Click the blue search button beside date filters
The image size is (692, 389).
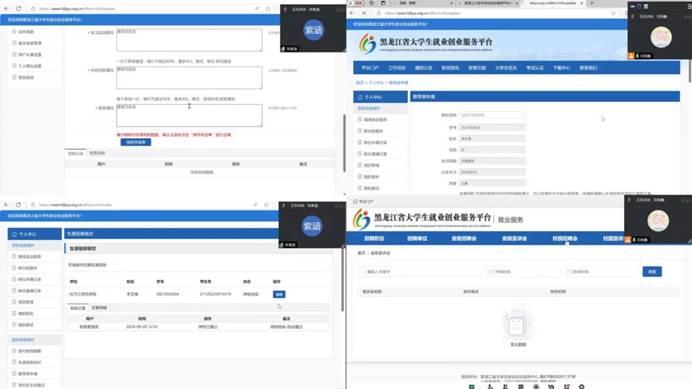tap(652, 272)
